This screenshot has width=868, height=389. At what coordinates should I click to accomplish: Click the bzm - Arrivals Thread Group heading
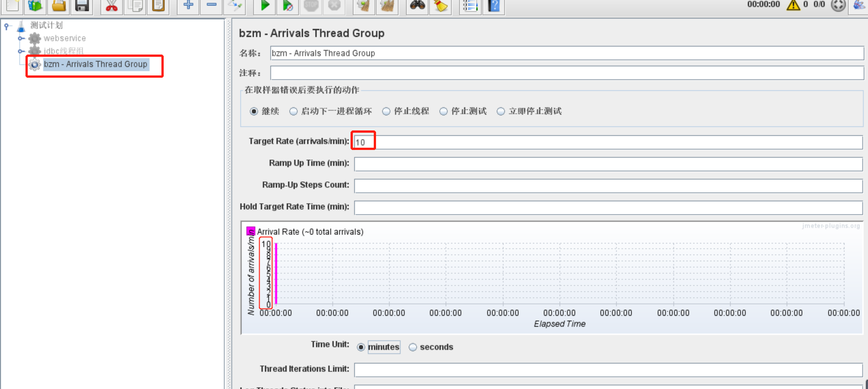click(311, 33)
